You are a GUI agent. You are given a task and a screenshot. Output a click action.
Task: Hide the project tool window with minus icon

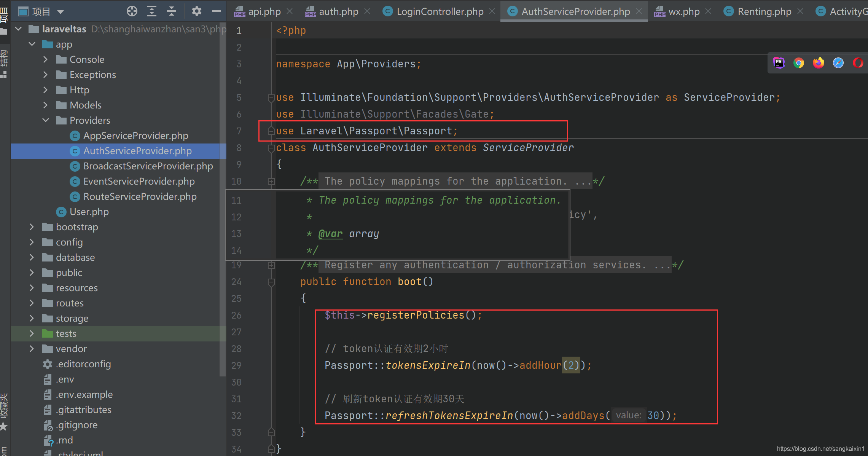pos(217,11)
